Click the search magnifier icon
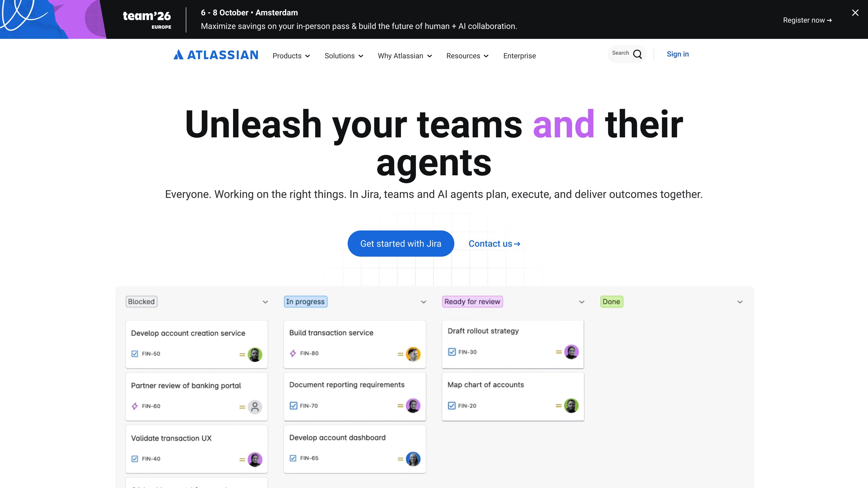This screenshot has width=868, height=488. [x=637, y=54]
